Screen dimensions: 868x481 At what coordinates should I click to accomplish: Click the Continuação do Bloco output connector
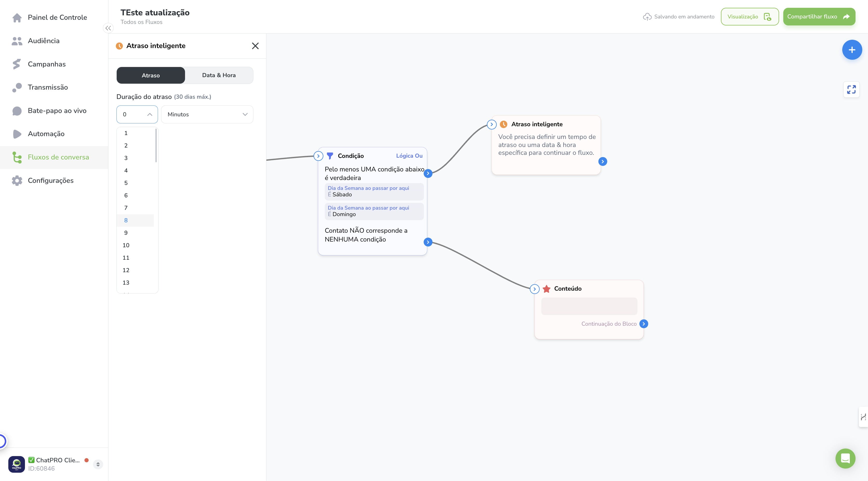point(643,324)
